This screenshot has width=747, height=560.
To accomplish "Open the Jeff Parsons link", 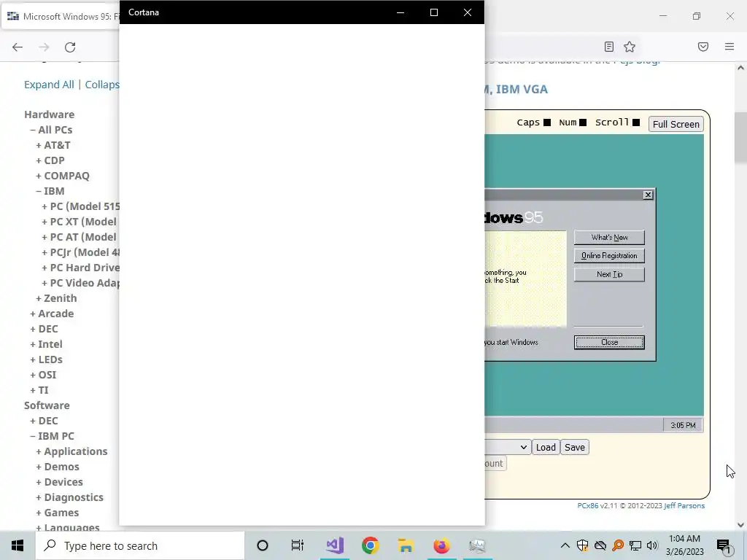I will [684, 506].
